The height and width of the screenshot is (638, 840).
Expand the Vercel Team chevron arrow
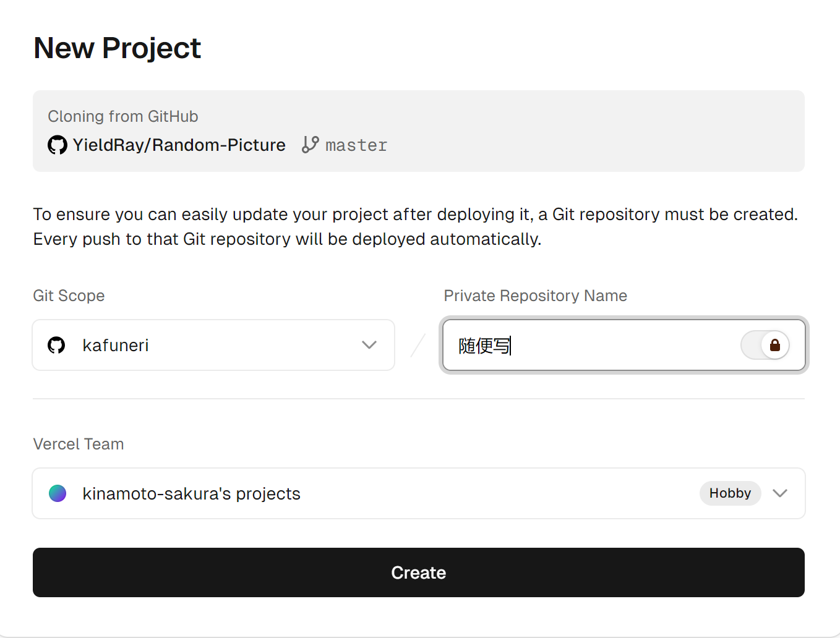pyautogui.click(x=780, y=493)
